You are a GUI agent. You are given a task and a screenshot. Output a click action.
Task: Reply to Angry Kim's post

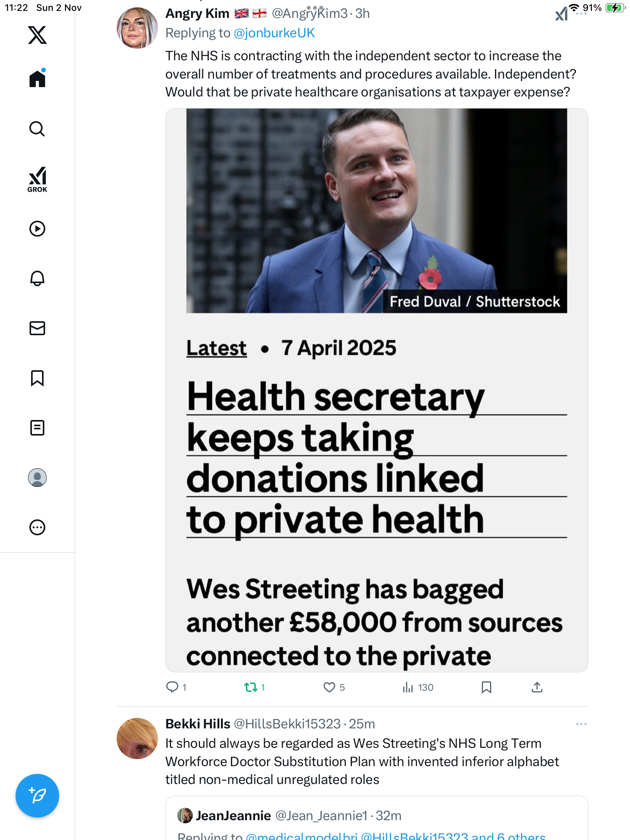pyautogui.click(x=172, y=687)
